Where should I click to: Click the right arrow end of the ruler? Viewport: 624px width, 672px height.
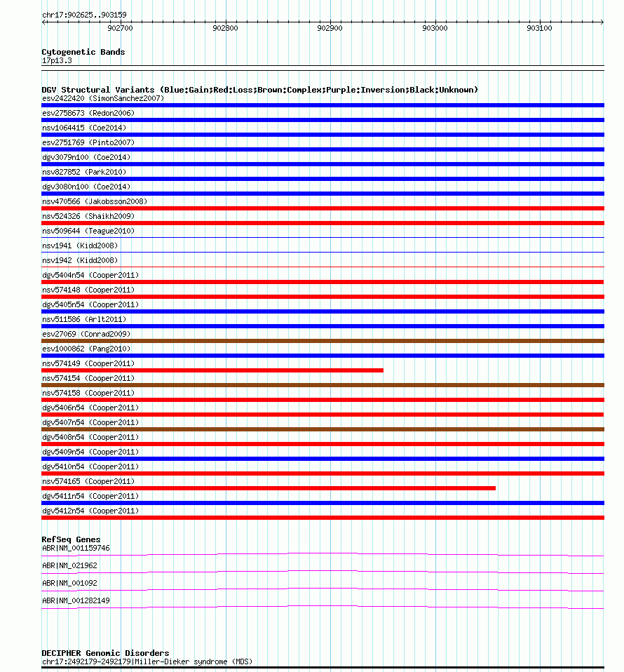tap(602, 22)
